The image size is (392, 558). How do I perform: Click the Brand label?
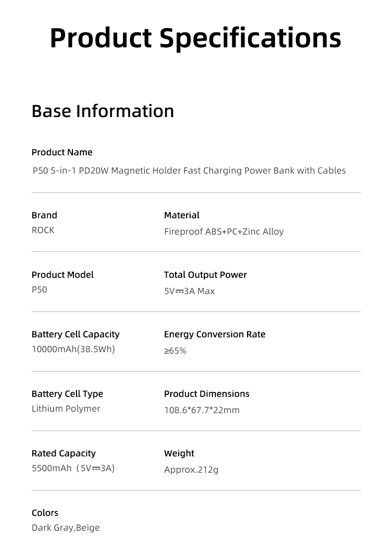44,215
